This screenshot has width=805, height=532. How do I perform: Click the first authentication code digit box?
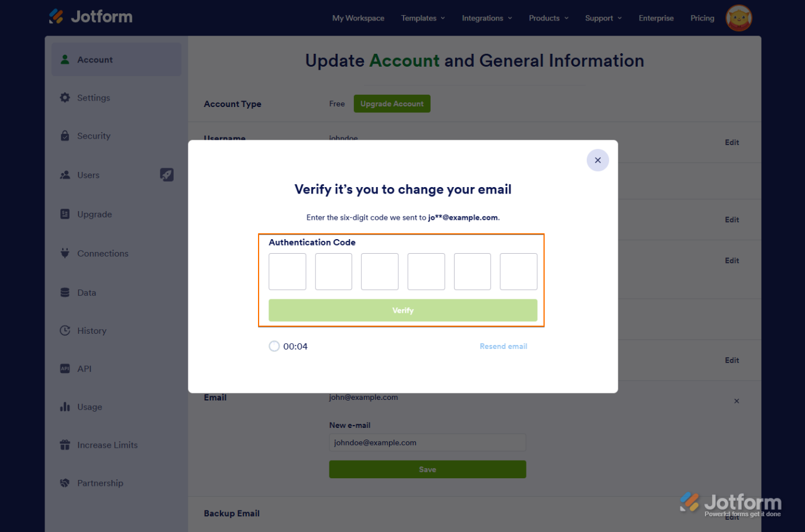click(x=287, y=271)
